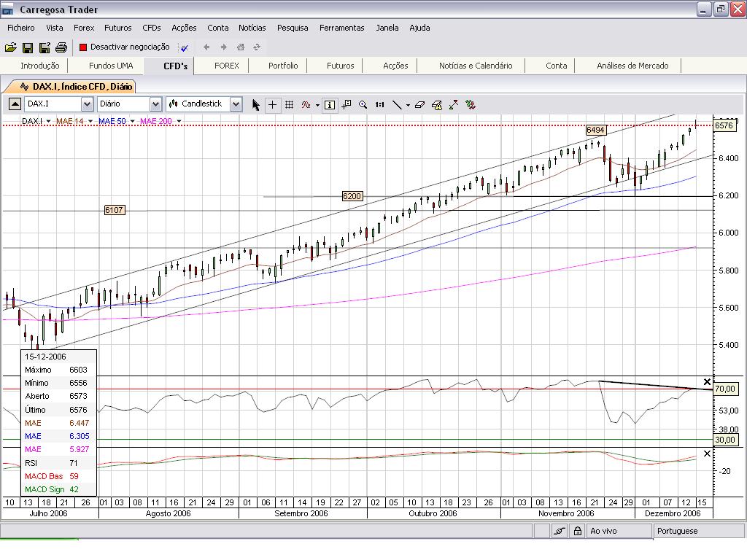Click the green-red orders icon
Screen dimensions: 747x560
[471, 105]
